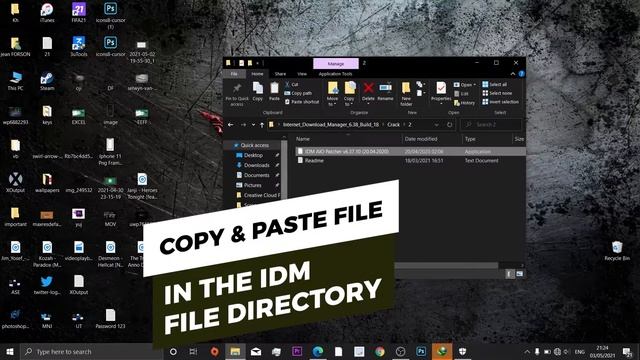Switch to the details view button
Screen dimensions: 640x360
click(509, 274)
